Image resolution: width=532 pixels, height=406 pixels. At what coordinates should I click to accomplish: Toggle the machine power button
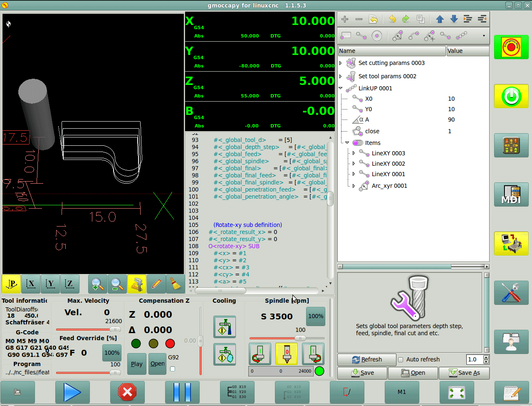coord(511,97)
